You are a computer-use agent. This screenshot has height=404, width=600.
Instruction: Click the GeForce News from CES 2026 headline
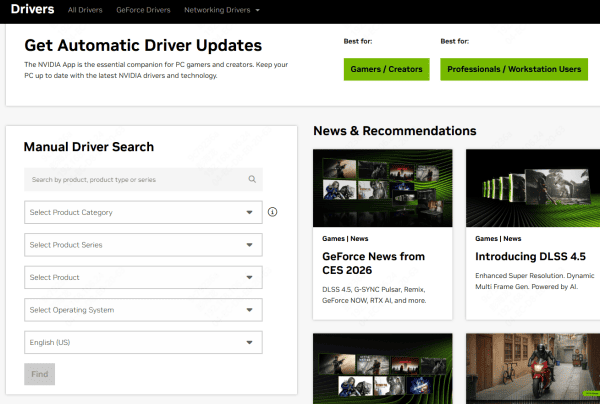tap(373, 264)
